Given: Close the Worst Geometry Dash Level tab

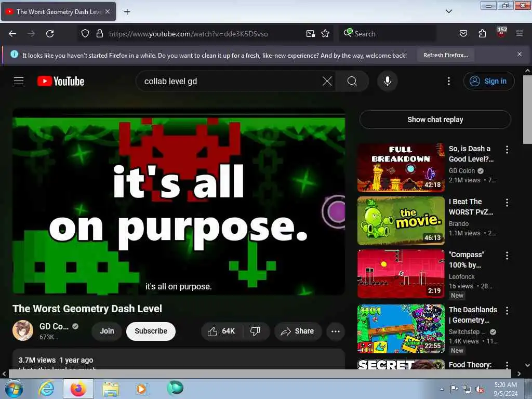Looking at the screenshot, I should (108, 11).
